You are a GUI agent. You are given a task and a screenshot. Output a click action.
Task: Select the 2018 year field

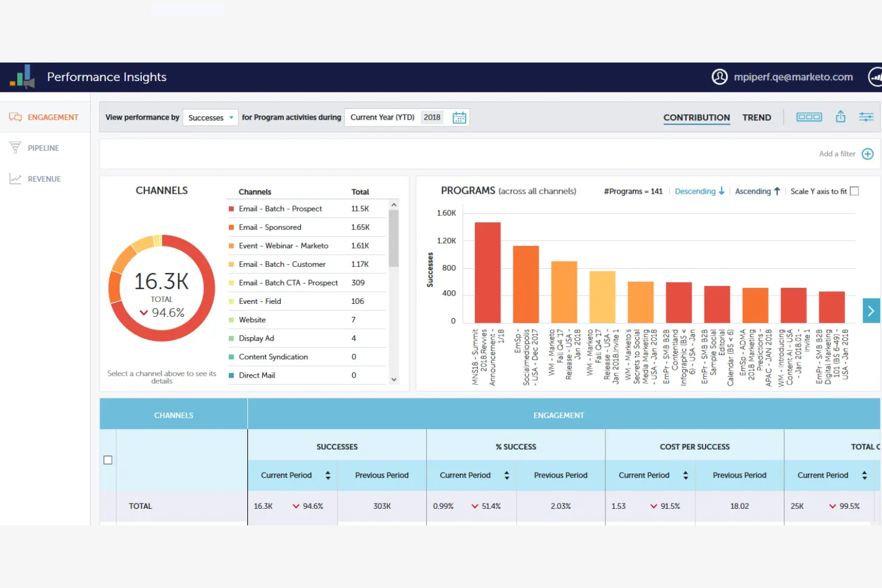click(432, 117)
